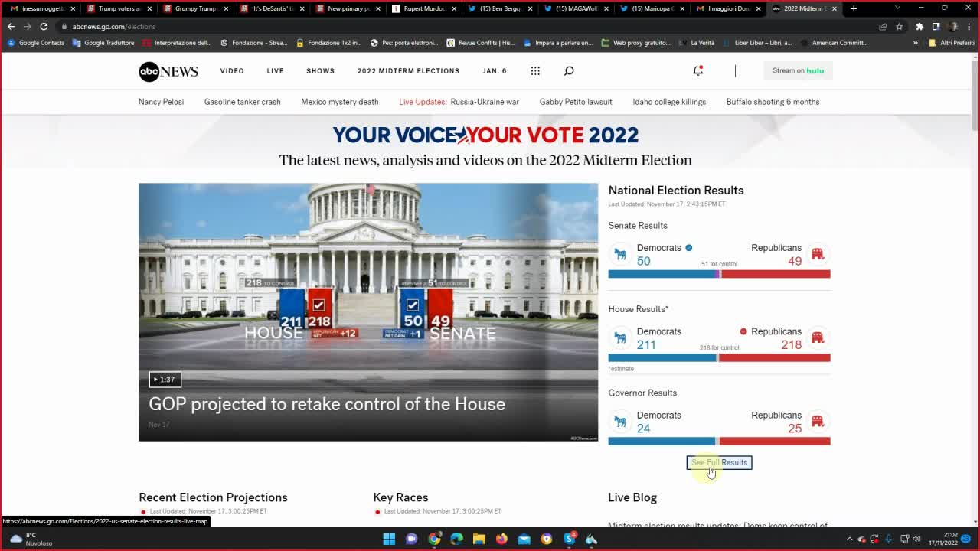Play the 1:37 video badge
This screenshot has height=551, width=980.
[x=165, y=380]
